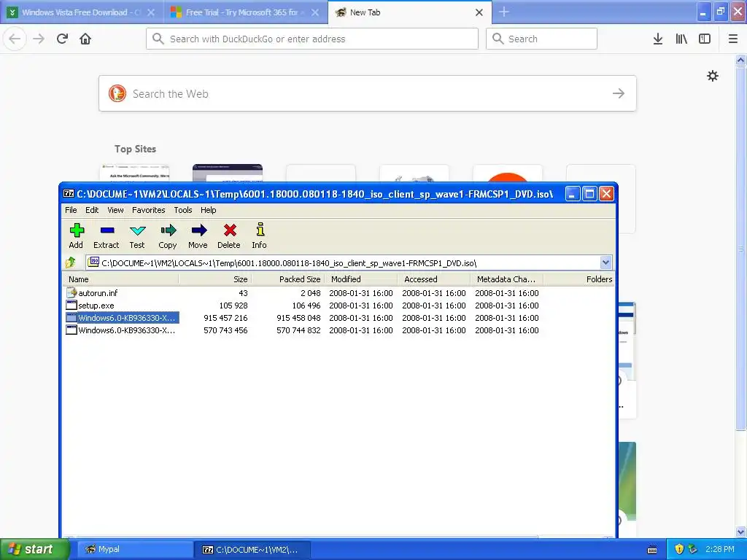Click the browser address bar field
The height and width of the screenshot is (560, 747).
point(312,39)
